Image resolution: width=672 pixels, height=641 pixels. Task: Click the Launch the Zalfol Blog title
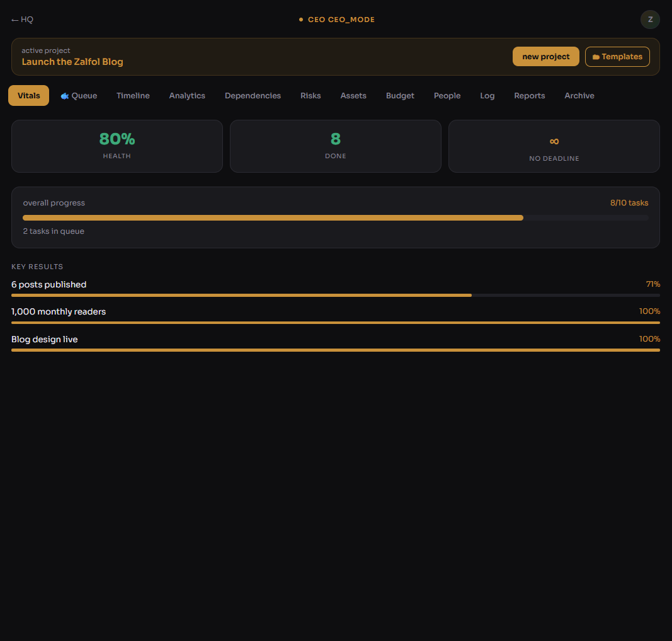coord(72,62)
